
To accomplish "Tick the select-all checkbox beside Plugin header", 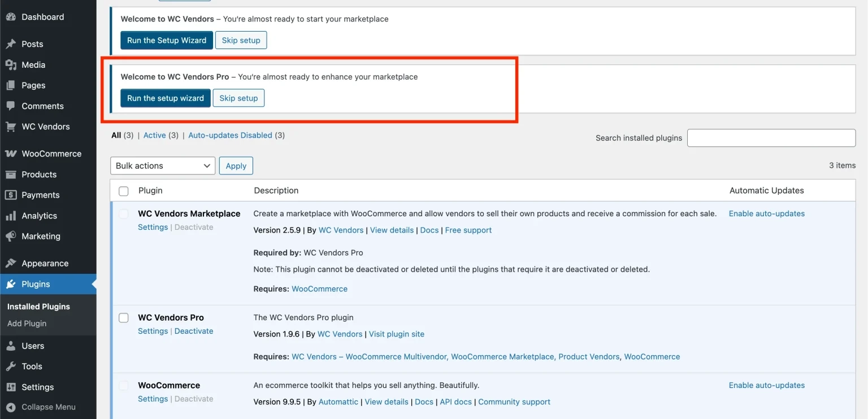I will tap(123, 191).
